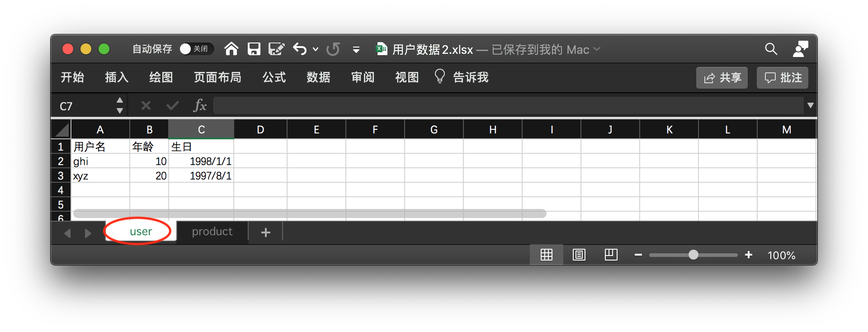868x332 pixels.
Task: Open the 开始 ribbon tab
Action: click(x=73, y=77)
